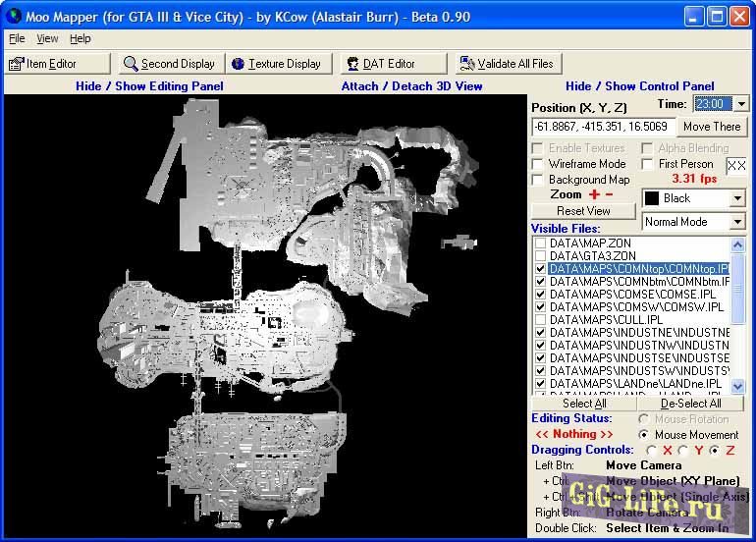The height and width of the screenshot is (542, 756).
Task: Uncheck the INDUSTNE file checkbox
Action: [540, 332]
